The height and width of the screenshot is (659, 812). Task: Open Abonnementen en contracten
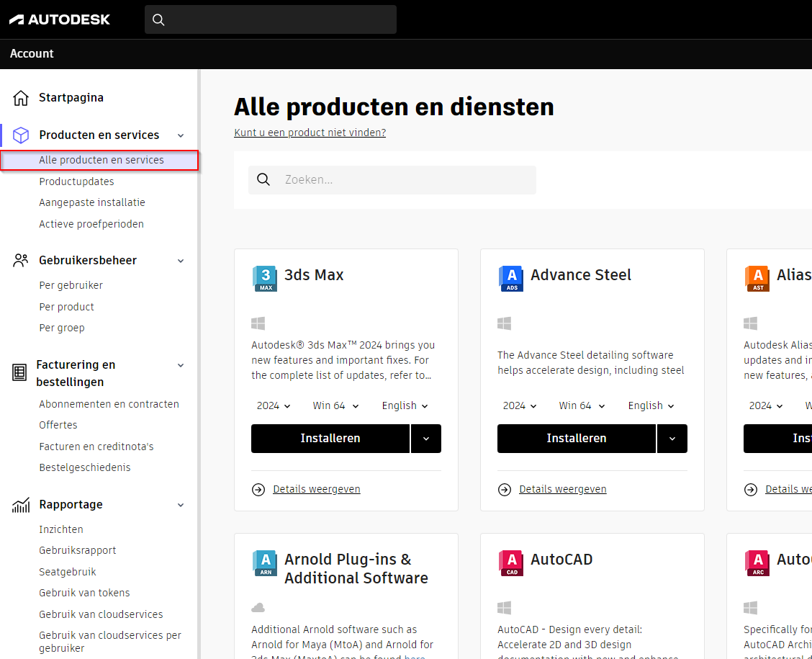click(109, 404)
